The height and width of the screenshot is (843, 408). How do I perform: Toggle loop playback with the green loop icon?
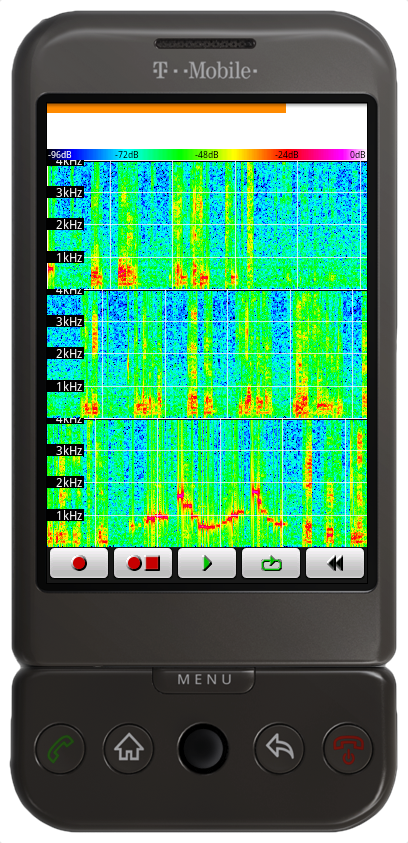click(x=271, y=563)
